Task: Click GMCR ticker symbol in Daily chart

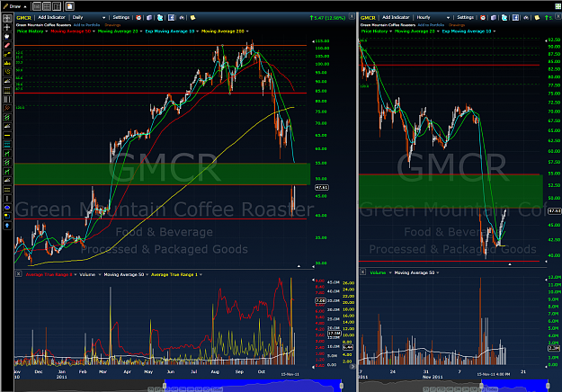Action: coord(24,18)
